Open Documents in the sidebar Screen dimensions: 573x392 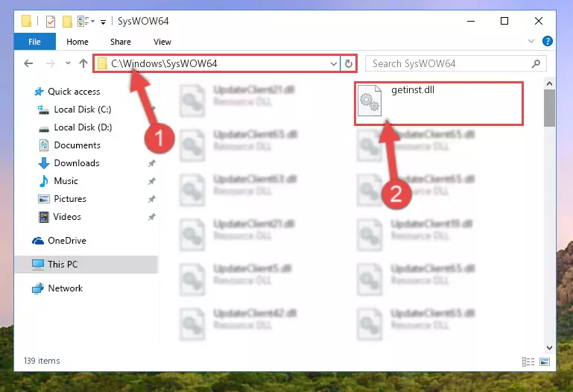point(77,145)
